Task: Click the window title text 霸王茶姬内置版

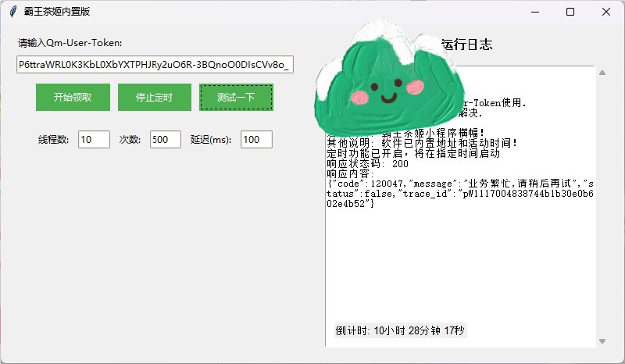Action: [56, 12]
